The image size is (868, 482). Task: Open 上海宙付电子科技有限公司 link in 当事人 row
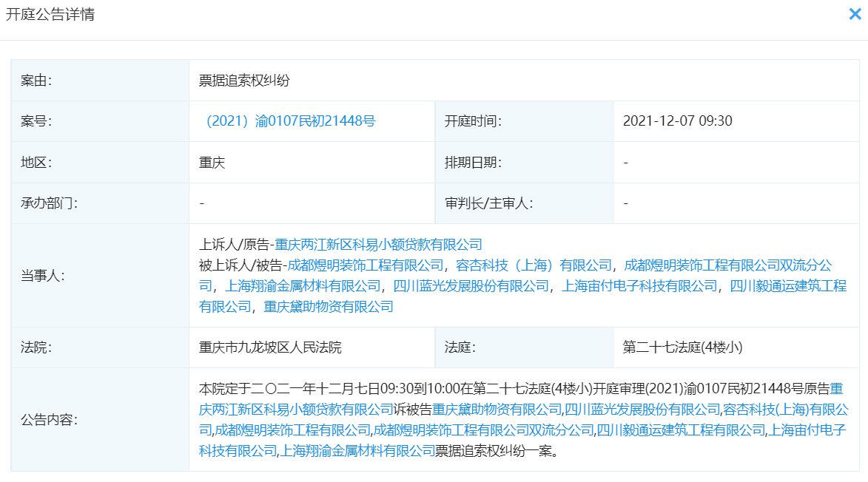coord(639,286)
